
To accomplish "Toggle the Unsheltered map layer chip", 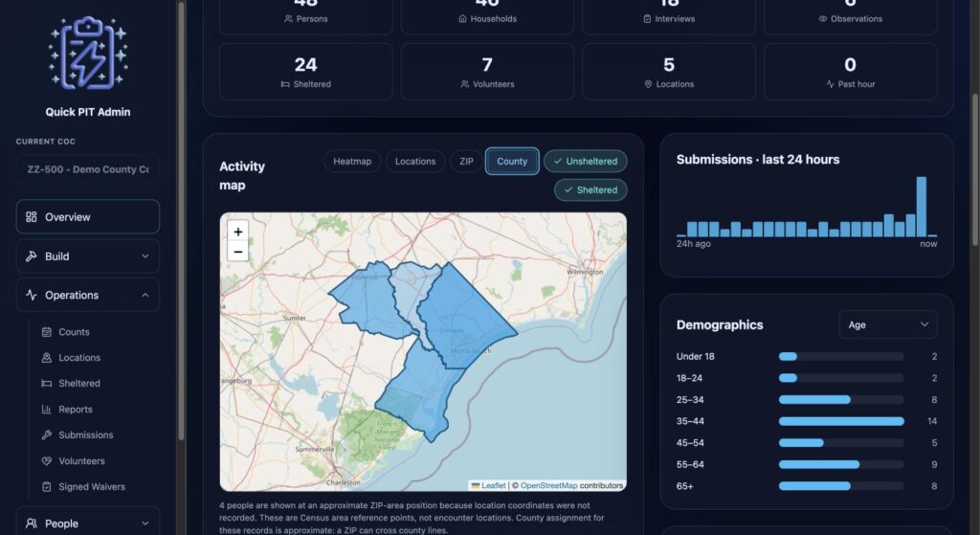I will [x=585, y=161].
